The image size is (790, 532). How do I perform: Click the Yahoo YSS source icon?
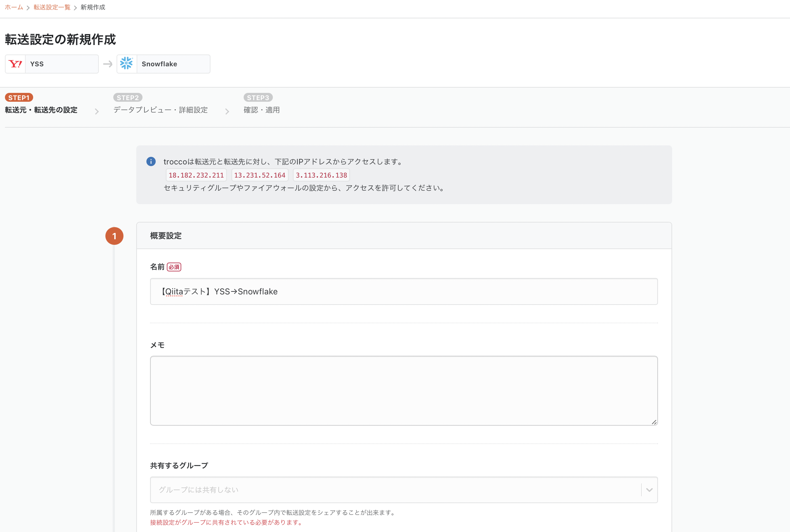pos(15,64)
